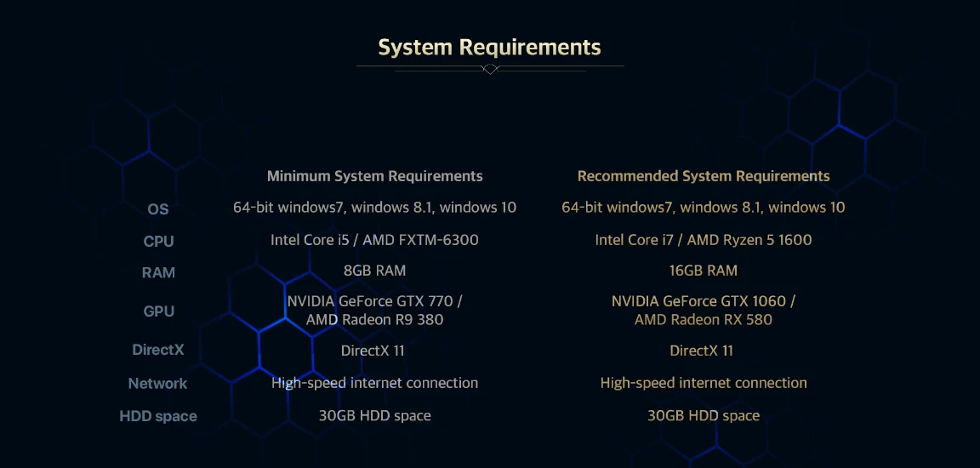Click the "AMD Radeon RX 580" line
The width and height of the screenshot is (980, 468).
[704, 320]
